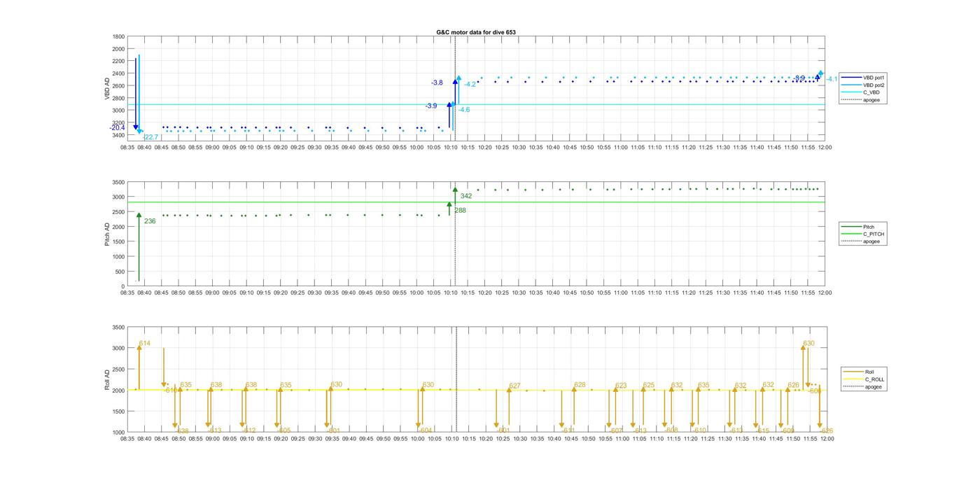Click the "2400" tick on VBD axis
The width and height of the screenshot is (980, 485).
(119, 73)
